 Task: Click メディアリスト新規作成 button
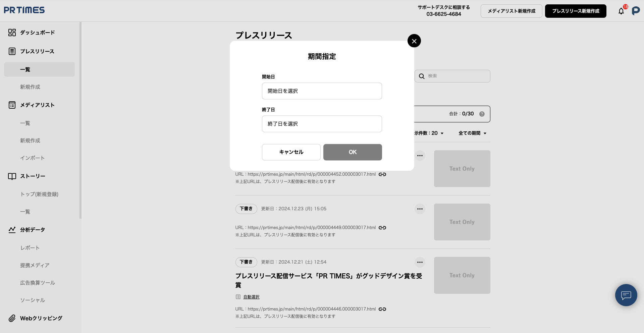(512, 11)
